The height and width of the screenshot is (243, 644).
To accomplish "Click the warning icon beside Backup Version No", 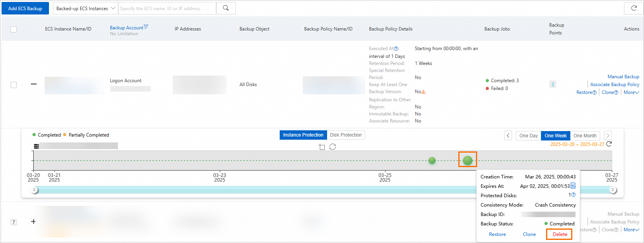I will point(423,92).
